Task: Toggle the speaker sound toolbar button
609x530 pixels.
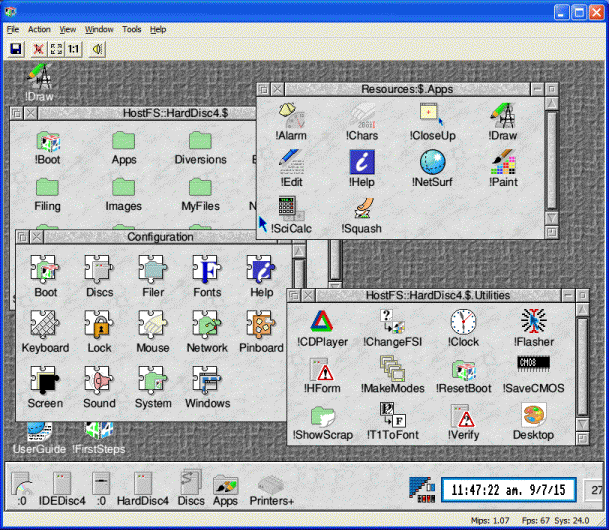Action: pyautogui.click(x=97, y=49)
